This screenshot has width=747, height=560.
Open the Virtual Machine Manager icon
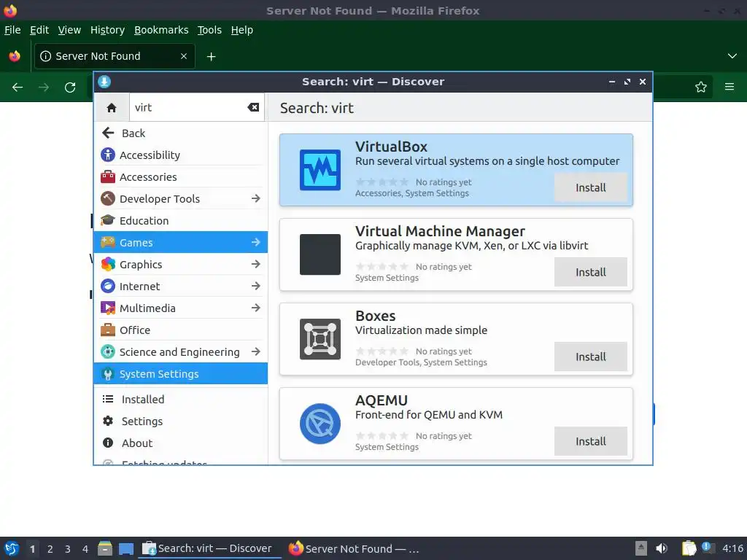pos(320,254)
